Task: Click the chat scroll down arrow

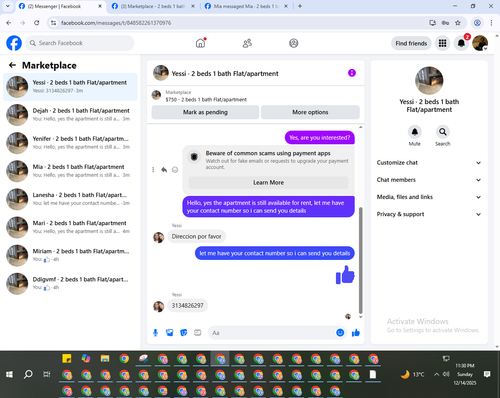Action: [360, 317]
